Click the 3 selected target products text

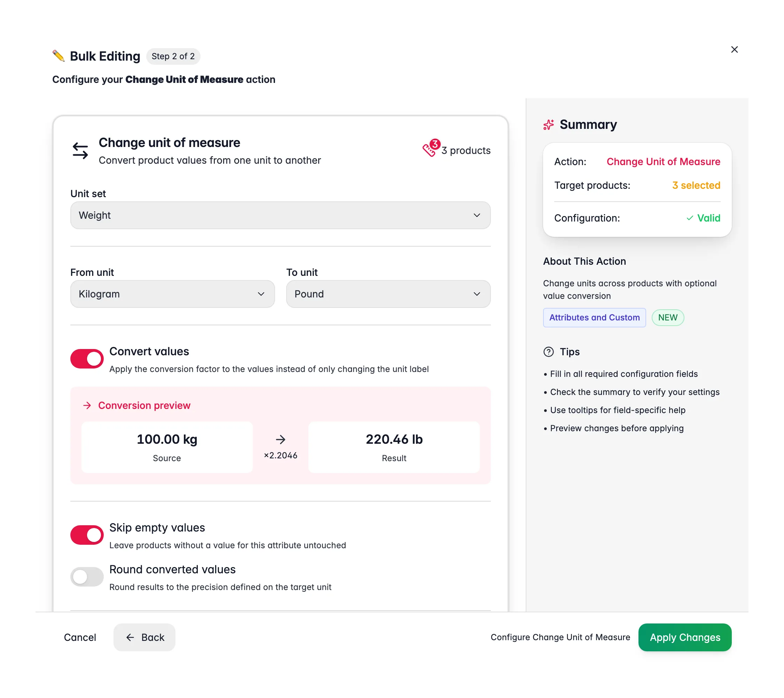click(696, 185)
